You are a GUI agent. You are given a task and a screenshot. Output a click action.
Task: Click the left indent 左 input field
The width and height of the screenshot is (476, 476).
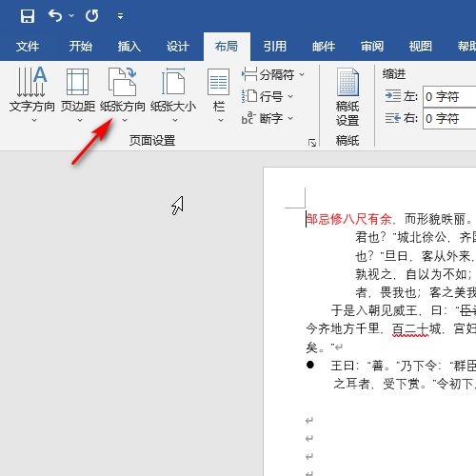(449, 96)
